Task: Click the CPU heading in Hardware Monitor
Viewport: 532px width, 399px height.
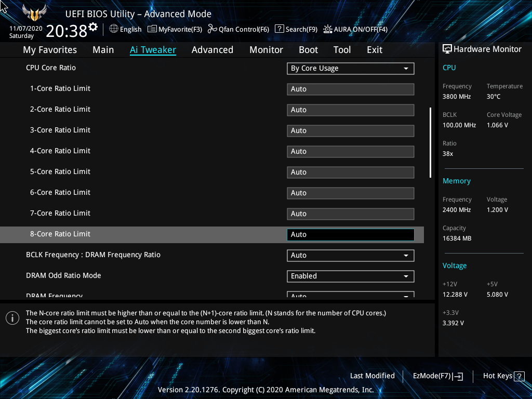Action: point(449,68)
